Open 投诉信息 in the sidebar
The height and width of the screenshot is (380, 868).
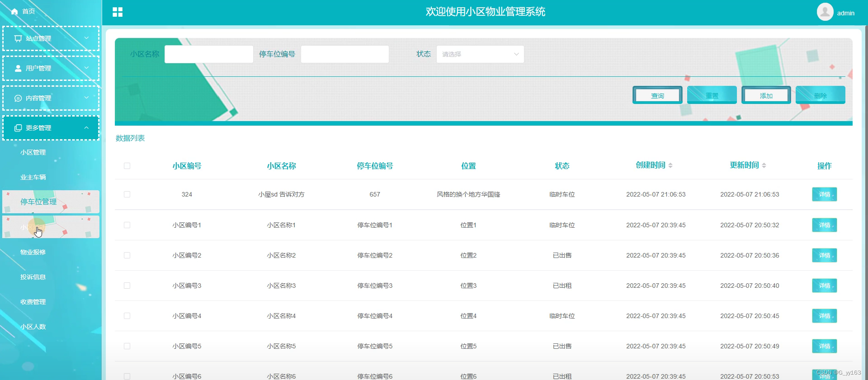point(33,277)
